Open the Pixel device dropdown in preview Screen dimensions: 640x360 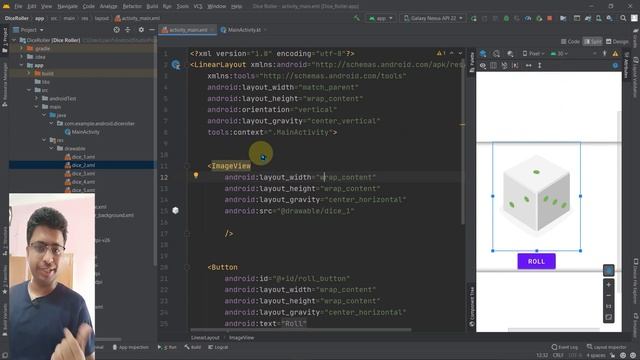tap(533, 53)
